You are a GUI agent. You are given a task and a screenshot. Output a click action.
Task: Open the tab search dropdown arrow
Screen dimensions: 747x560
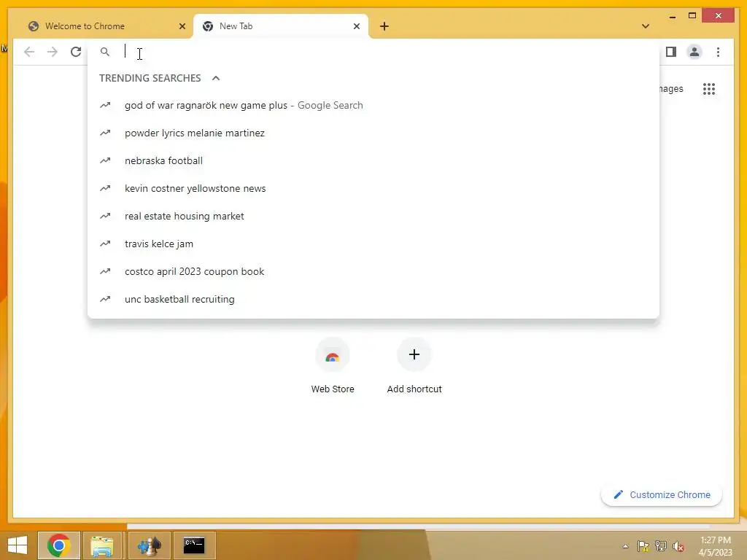(646, 26)
